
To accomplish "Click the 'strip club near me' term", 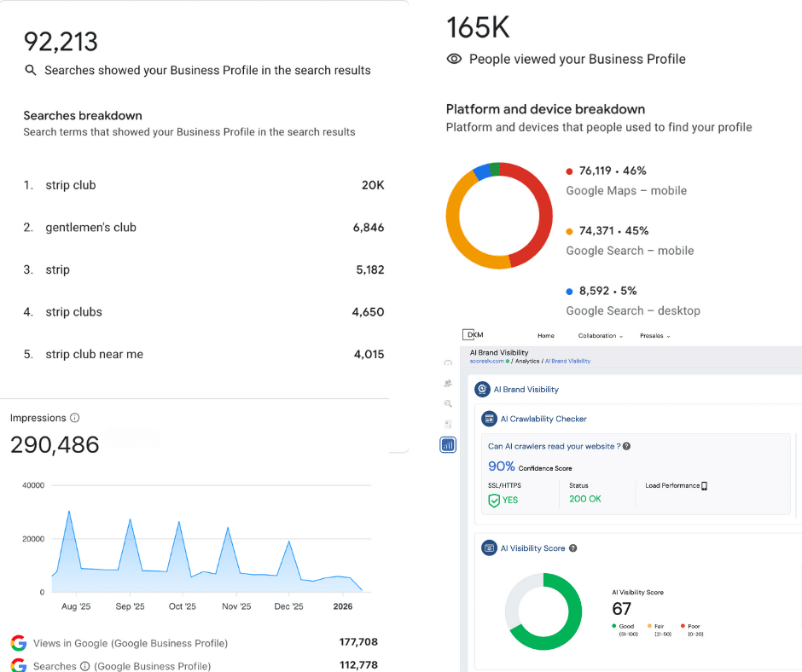I will [x=94, y=354].
